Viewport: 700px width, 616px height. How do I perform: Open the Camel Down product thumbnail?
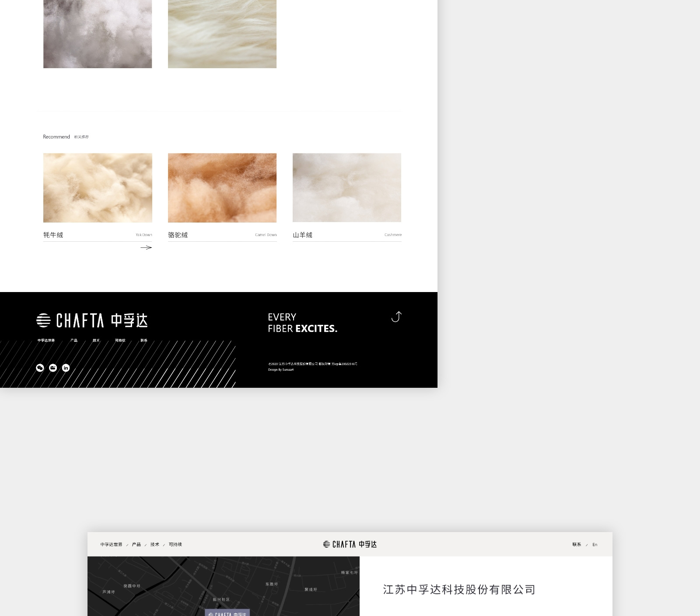[x=222, y=188]
